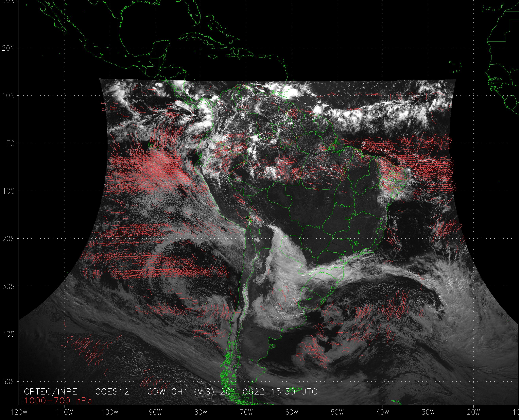Select the 80W longitude label
Screen dimensions: 519x420
coord(201,412)
